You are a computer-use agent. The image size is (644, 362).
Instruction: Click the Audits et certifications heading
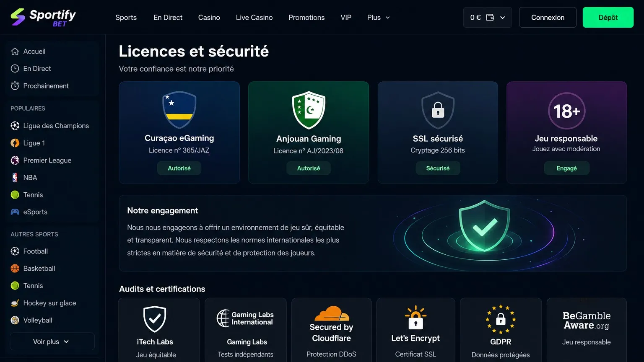tap(162, 289)
